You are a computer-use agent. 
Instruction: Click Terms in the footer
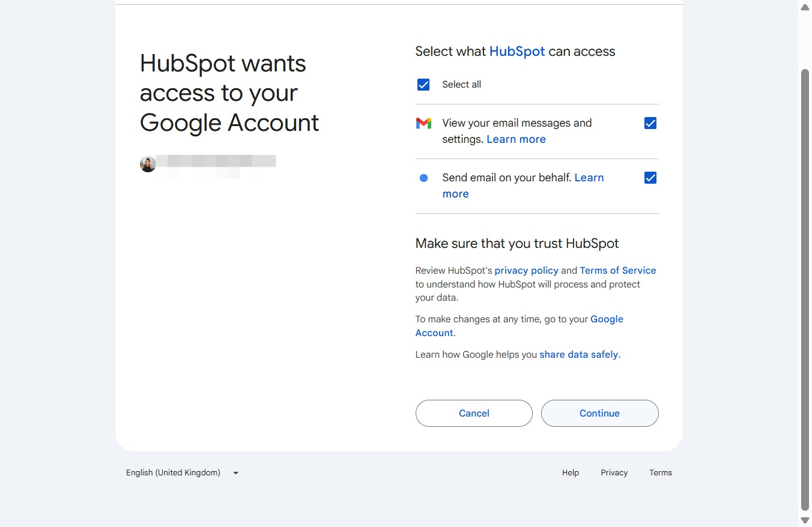tap(661, 473)
